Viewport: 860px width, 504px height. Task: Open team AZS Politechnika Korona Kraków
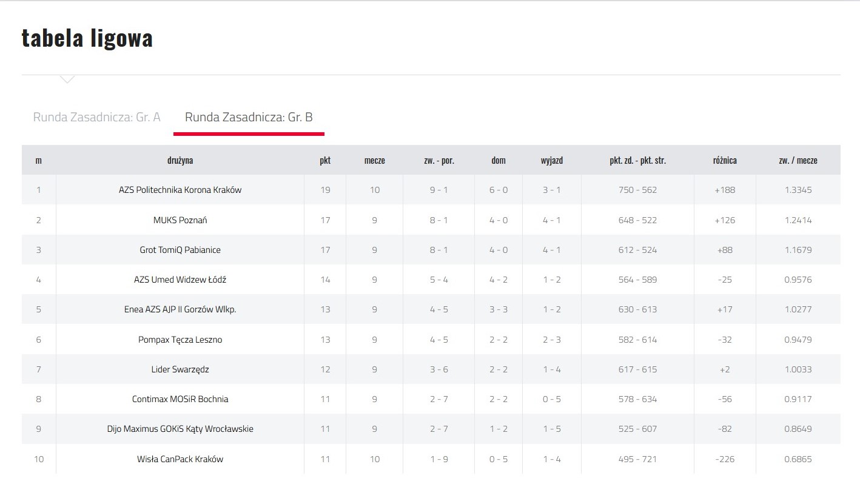(180, 190)
